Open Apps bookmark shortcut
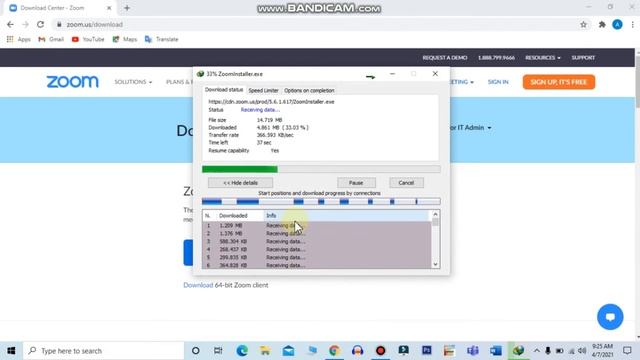The height and width of the screenshot is (360, 640). [19, 39]
